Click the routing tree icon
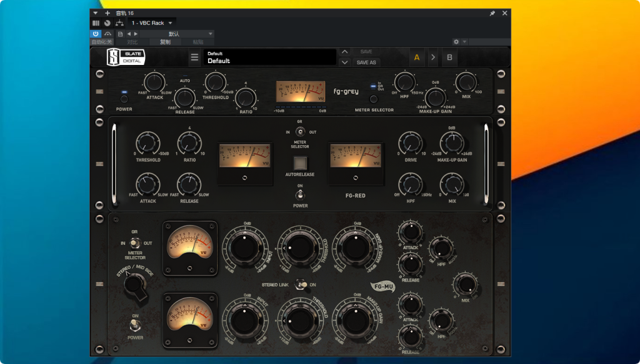This screenshot has width=640, height=364. pos(119,23)
